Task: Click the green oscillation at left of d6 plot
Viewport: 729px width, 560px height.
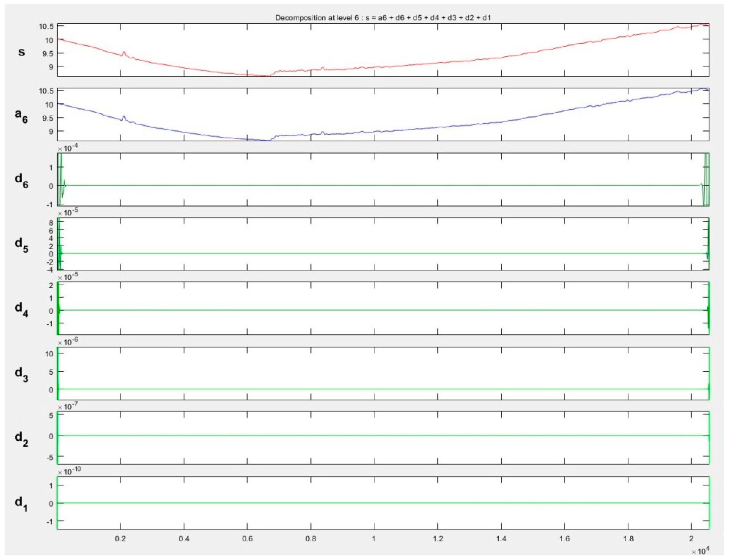Action: [x=62, y=180]
